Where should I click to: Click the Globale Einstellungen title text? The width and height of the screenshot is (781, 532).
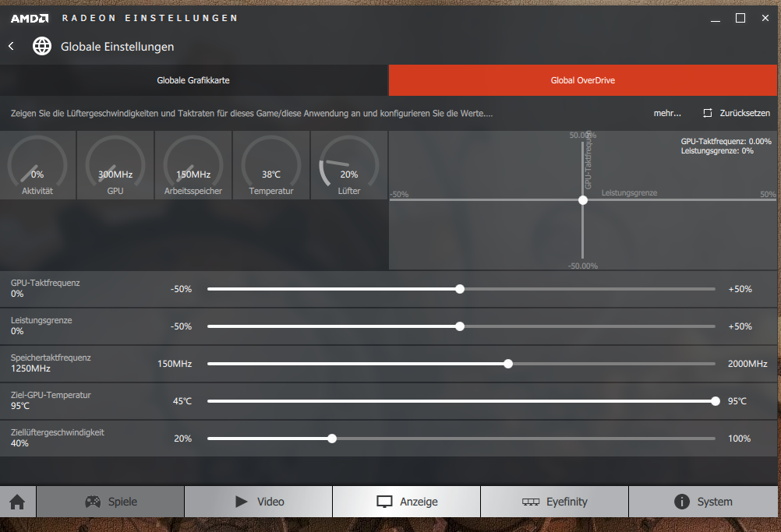(x=118, y=47)
